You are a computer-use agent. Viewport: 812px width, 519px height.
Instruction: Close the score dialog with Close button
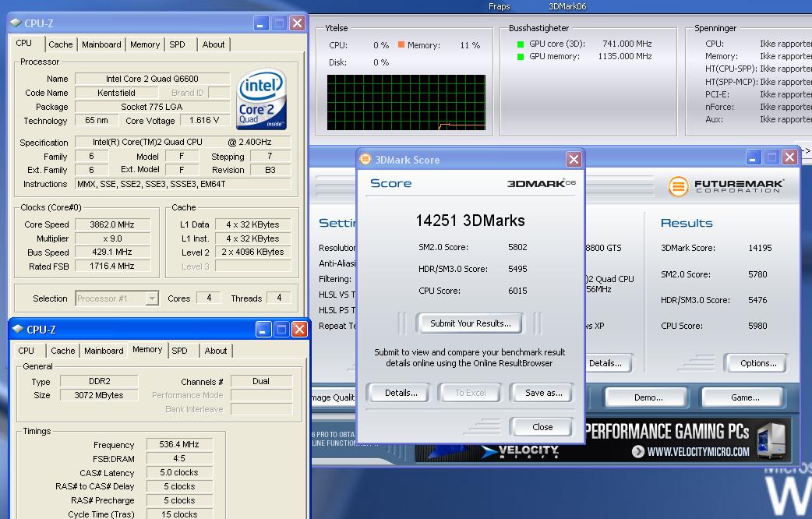click(x=542, y=427)
